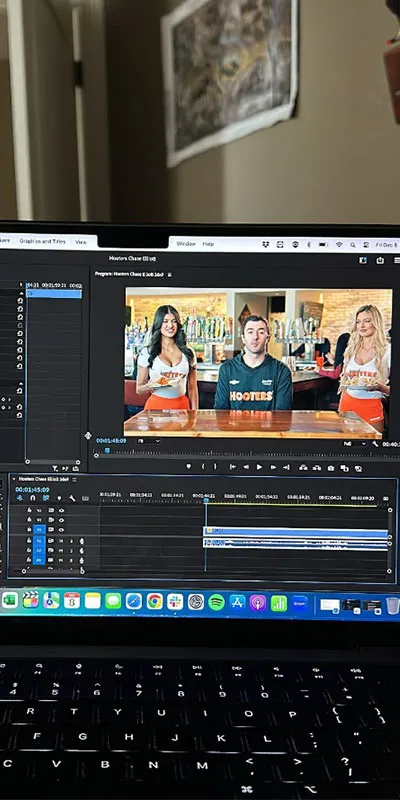Open the Workspaces icon at top right
The width and height of the screenshot is (400, 800).
(363, 260)
